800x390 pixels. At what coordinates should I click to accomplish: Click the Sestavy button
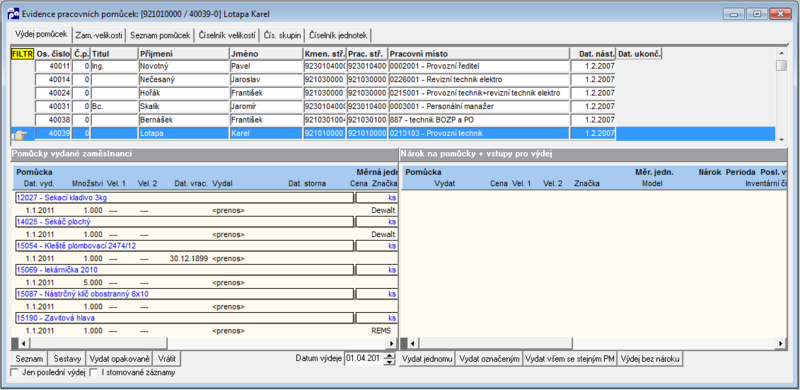pyautogui.click(x=67, y=358)
